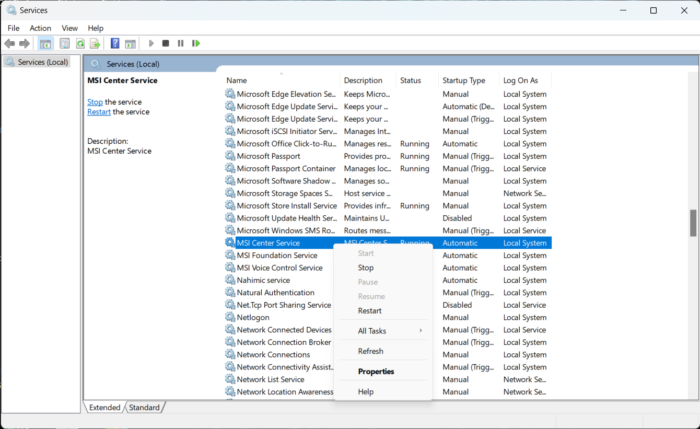The height and width of the screenshot is (429, 700).
Task: Click gear icon beside Microsoft Update Health Service
Action: pyautogui.click(x=230, y=218)
